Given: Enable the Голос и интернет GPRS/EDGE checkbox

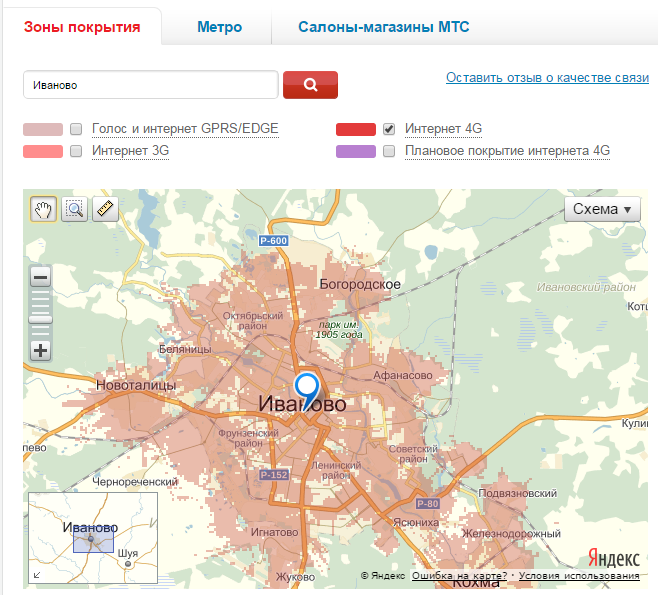Looking at the screenshot, I should (x=76, y=129).
